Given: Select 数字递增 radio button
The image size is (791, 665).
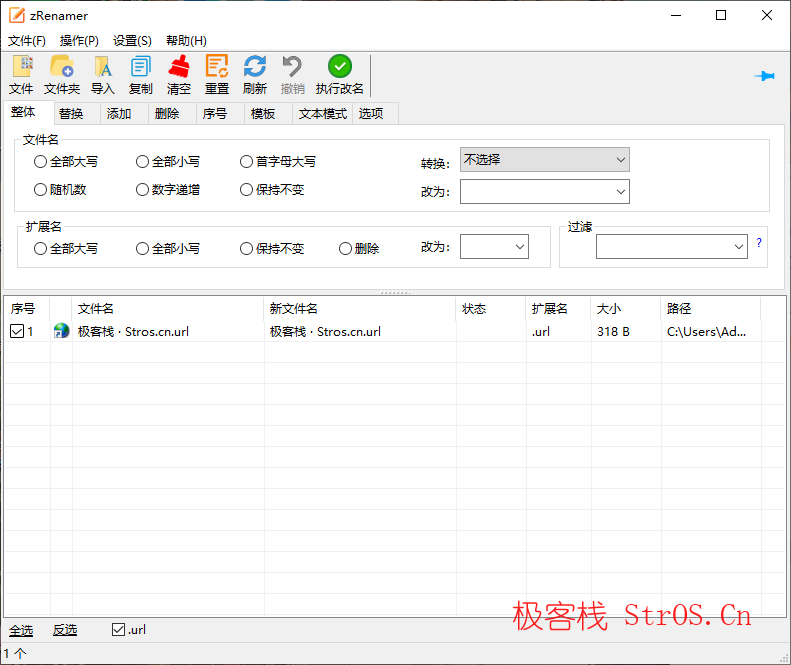Looking at the screenshot, I should pos(142,190).
